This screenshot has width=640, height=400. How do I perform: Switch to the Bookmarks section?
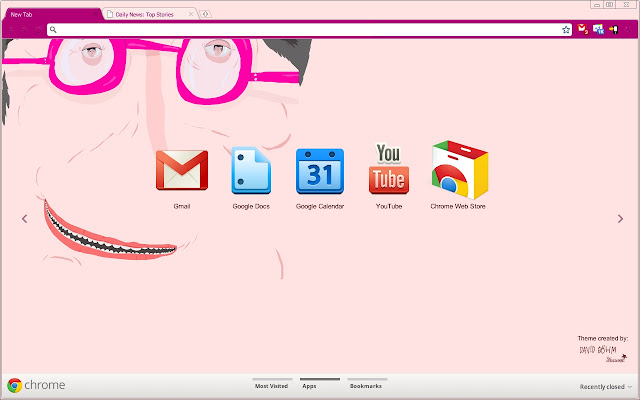click(366, 384)
